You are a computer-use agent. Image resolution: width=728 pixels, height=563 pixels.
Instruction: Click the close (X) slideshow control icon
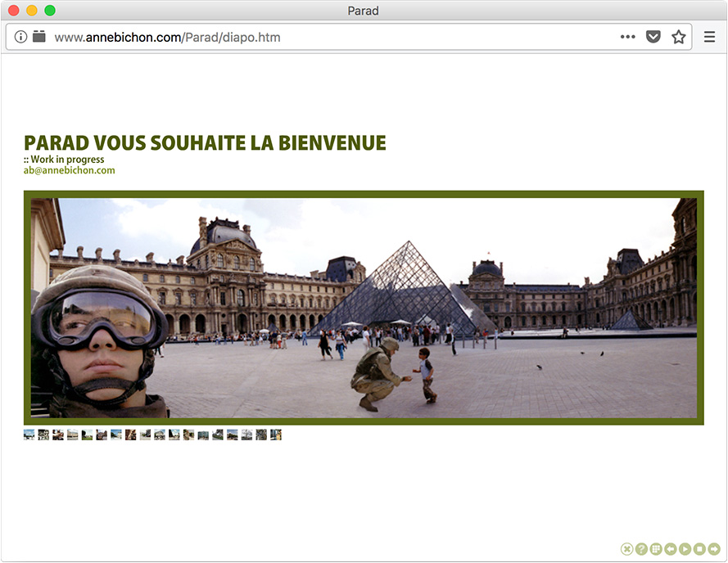coord(626,549)
